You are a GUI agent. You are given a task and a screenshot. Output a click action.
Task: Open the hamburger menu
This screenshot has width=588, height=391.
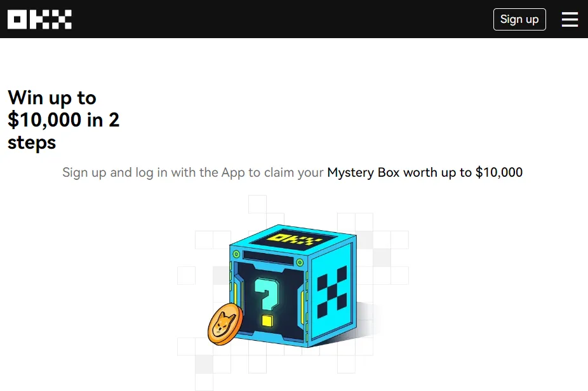tap(570, 19)
